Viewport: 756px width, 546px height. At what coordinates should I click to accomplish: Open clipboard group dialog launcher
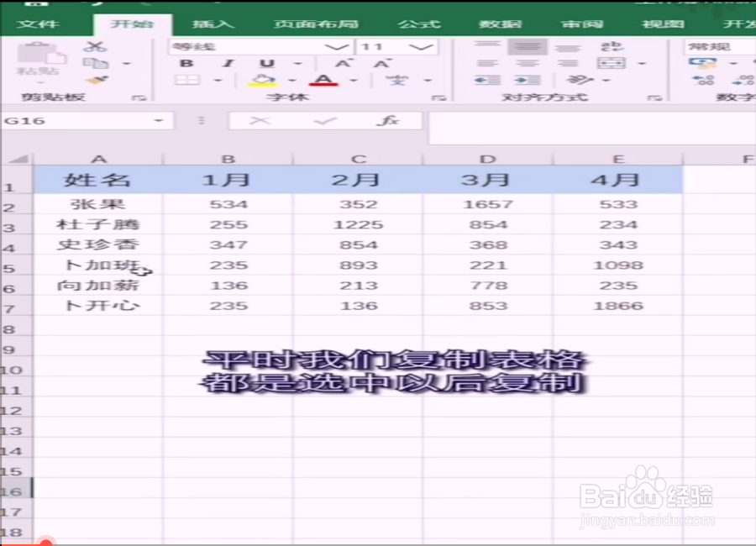click(x=139, y=97)
